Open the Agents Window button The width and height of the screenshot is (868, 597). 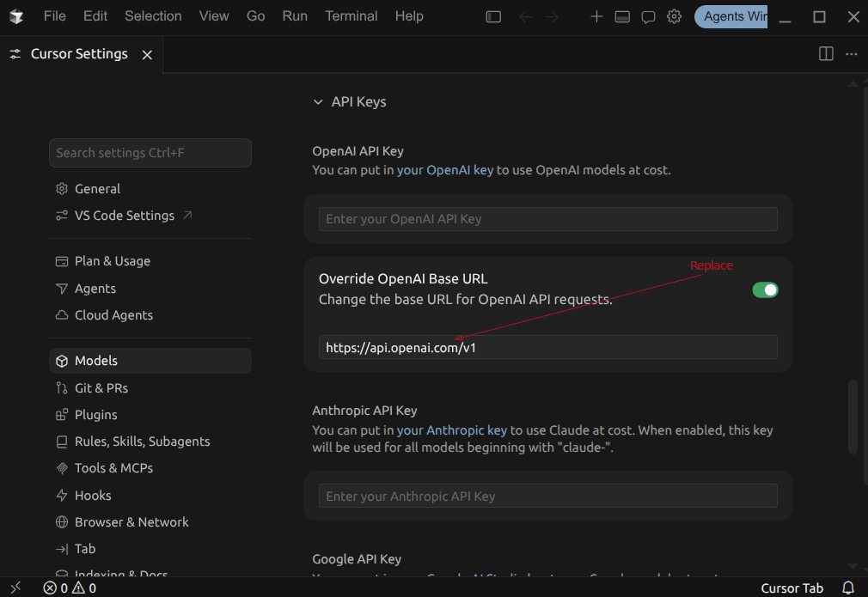730,16
